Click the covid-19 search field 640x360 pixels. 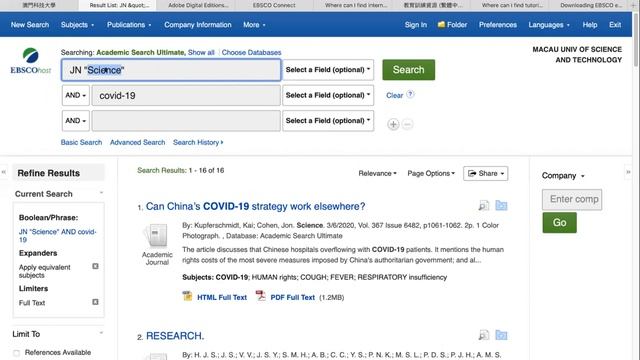[x=186, y=96]
